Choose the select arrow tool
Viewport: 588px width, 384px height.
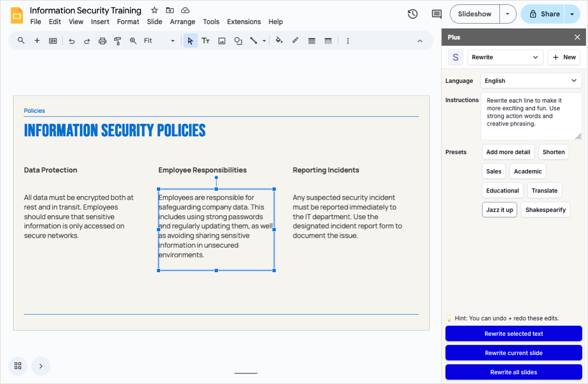[191, 41]
